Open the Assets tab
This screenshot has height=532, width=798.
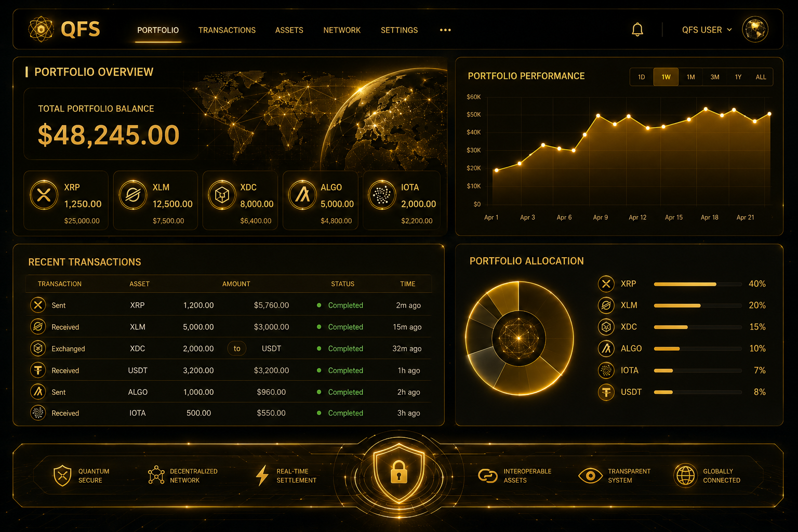289,30
